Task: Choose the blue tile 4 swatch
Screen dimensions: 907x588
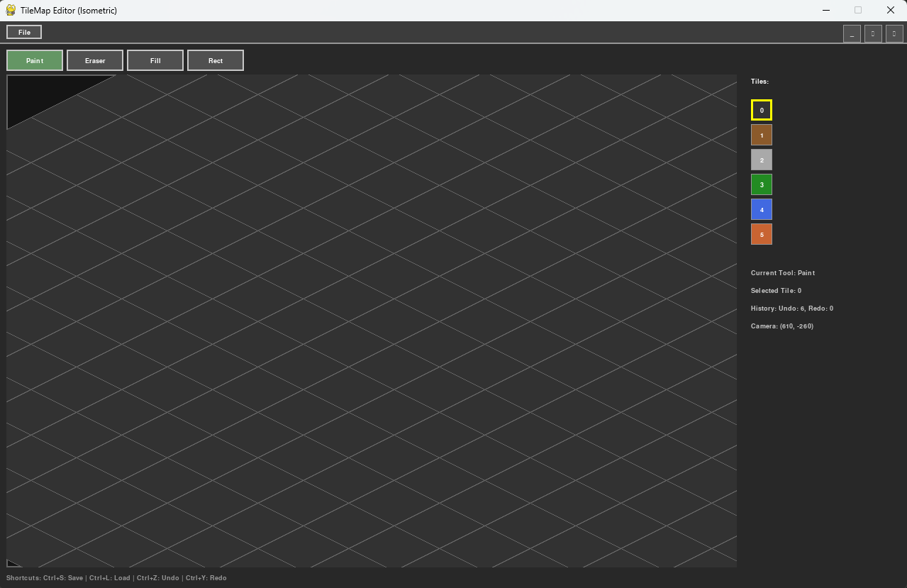Action: coord(762,209)
